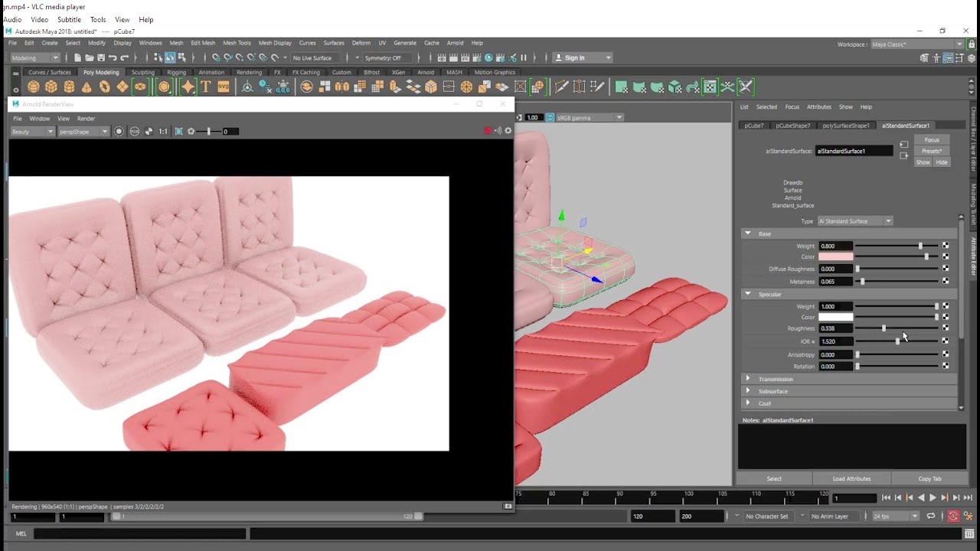Click the workspace lock icon

click(x=972, y=44)
